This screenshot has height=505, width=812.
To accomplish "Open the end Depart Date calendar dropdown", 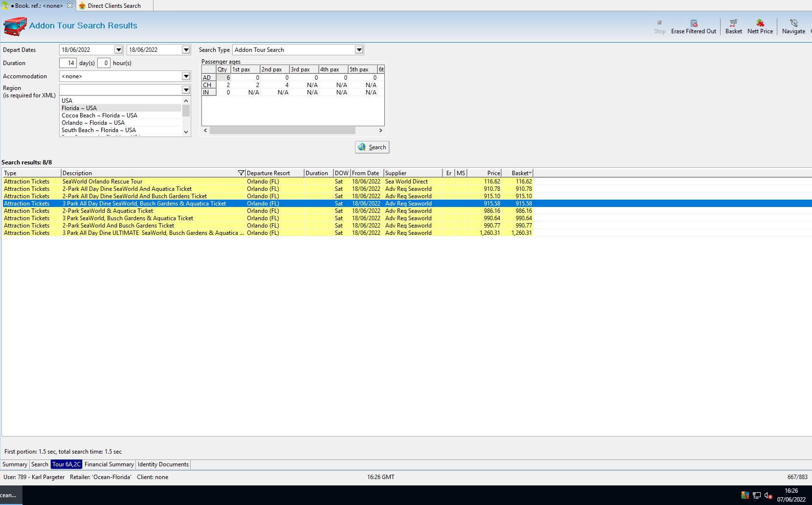I will tap(186, 50).
